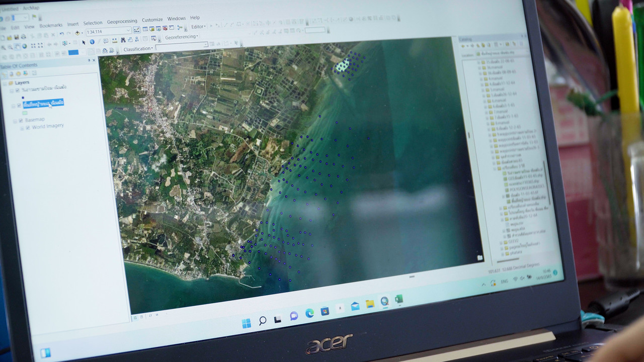
Task: Open the Go To XY tool
Action: 137,40
